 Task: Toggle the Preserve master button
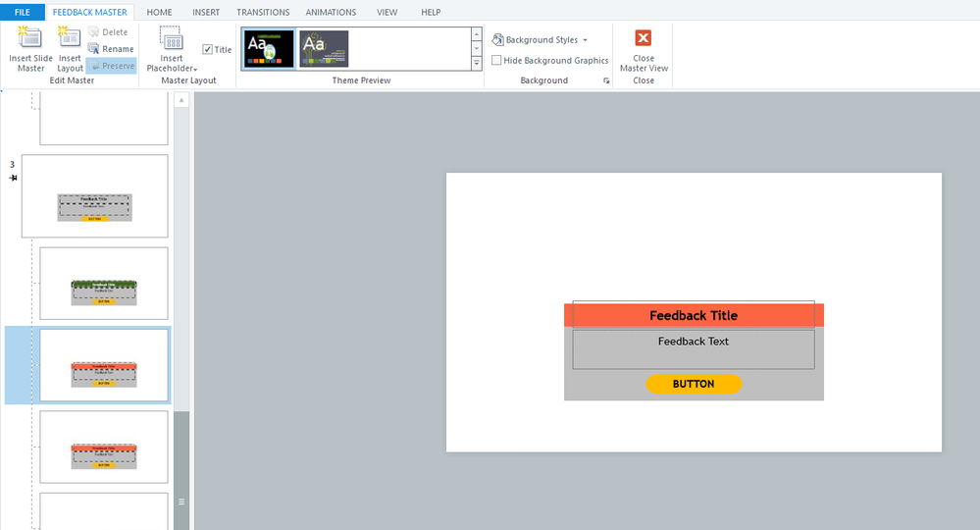tap(111, 66)
